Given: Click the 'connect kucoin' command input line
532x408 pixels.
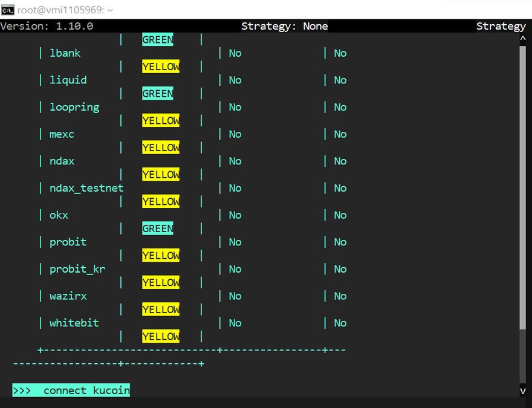Looking at the screenshot, I should coord(86,390).
